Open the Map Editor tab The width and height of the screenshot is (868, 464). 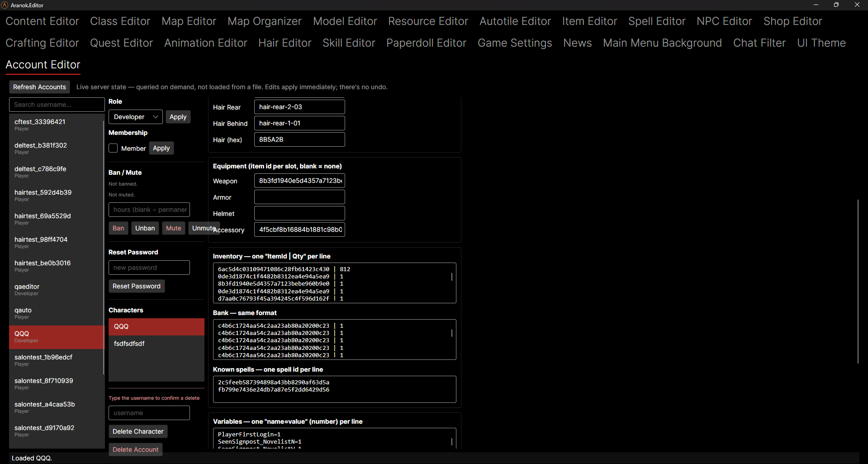[189, 21]
